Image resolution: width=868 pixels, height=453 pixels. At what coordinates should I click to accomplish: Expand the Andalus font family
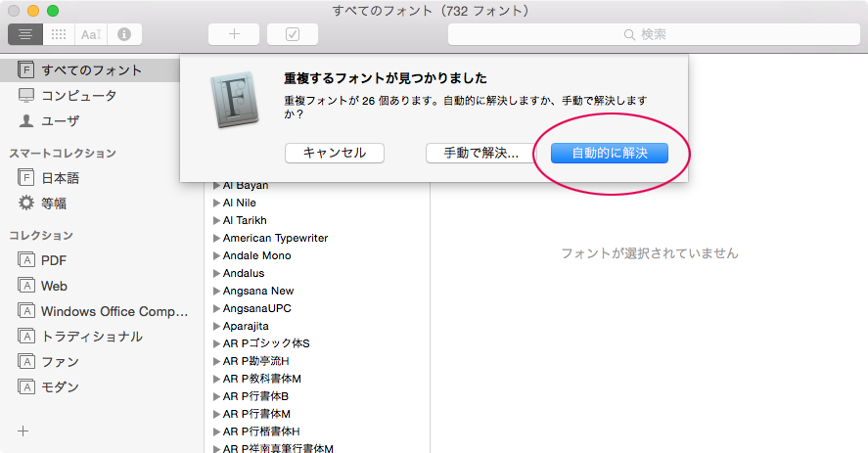(x=216, y=274)
